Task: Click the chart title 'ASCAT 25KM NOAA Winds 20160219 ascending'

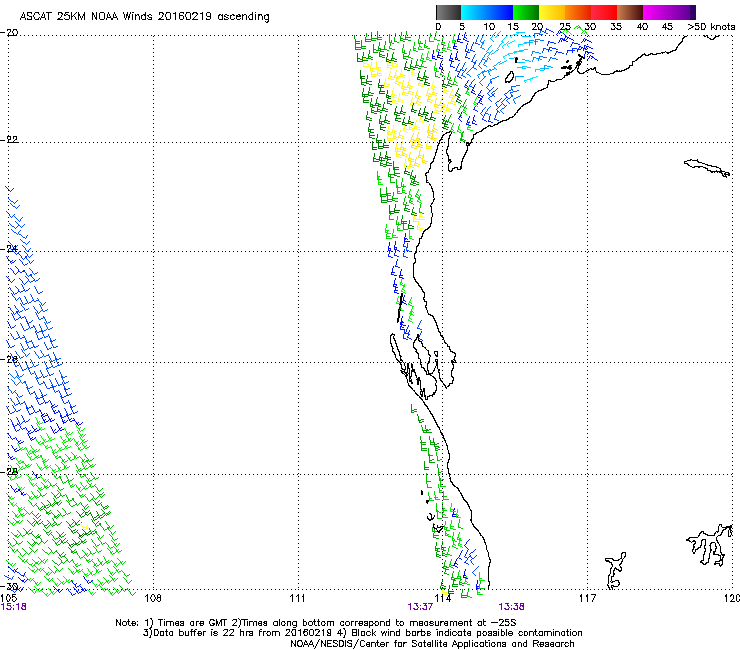Action: pos(144,17)
